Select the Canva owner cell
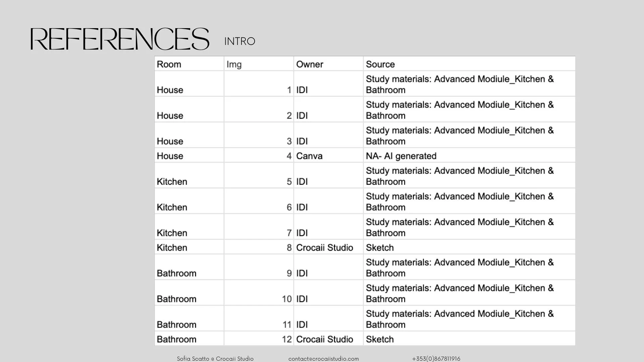 click(x=309, y=156)
